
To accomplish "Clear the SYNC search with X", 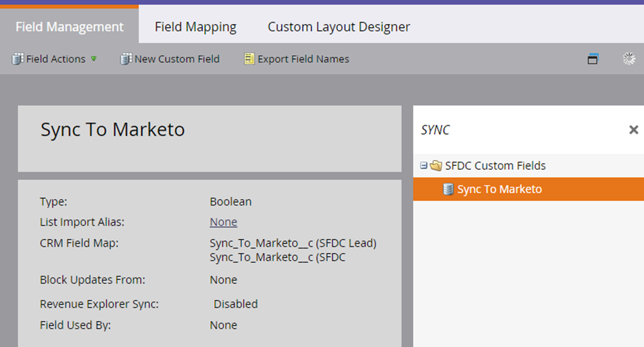I will (x=633, y=130).
